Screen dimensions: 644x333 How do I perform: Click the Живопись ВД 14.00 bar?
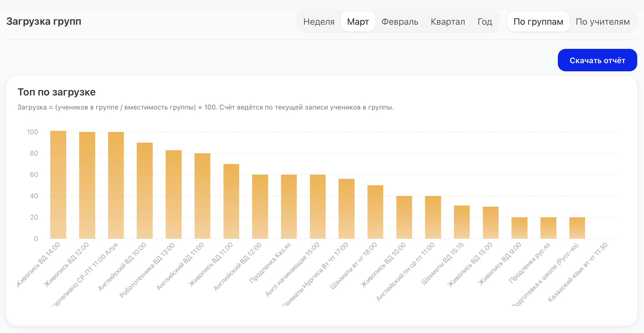tap(58, 185)
